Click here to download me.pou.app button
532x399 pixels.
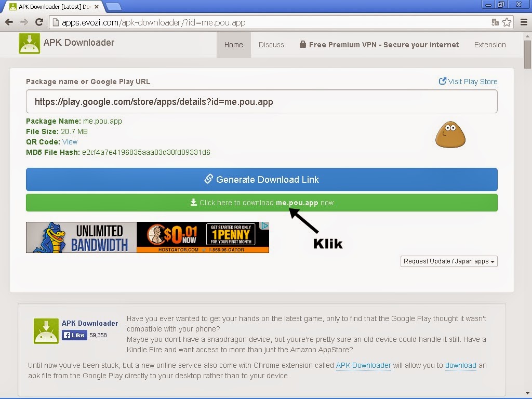tap(262, 203)
